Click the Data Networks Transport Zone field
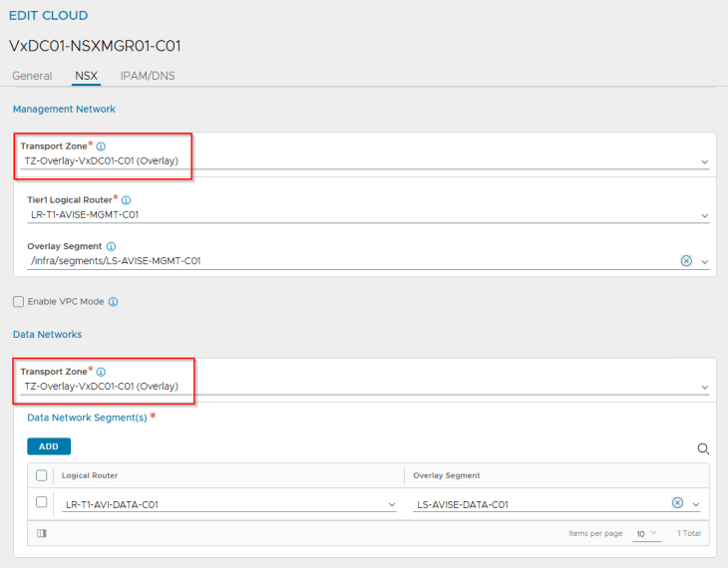The width and height of the screenshot is (728, 568). (x=359, y=387)
